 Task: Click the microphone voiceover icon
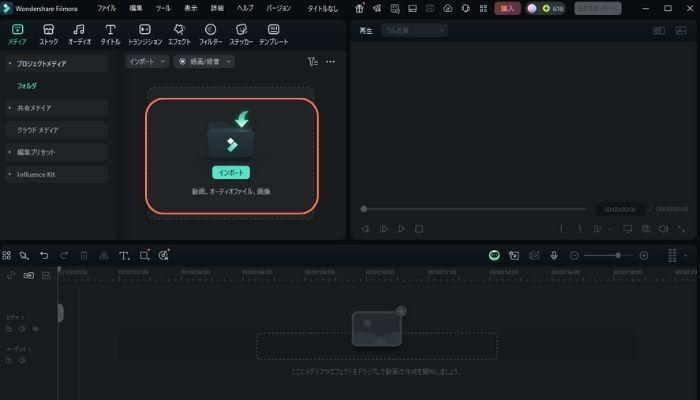(554, 255)
